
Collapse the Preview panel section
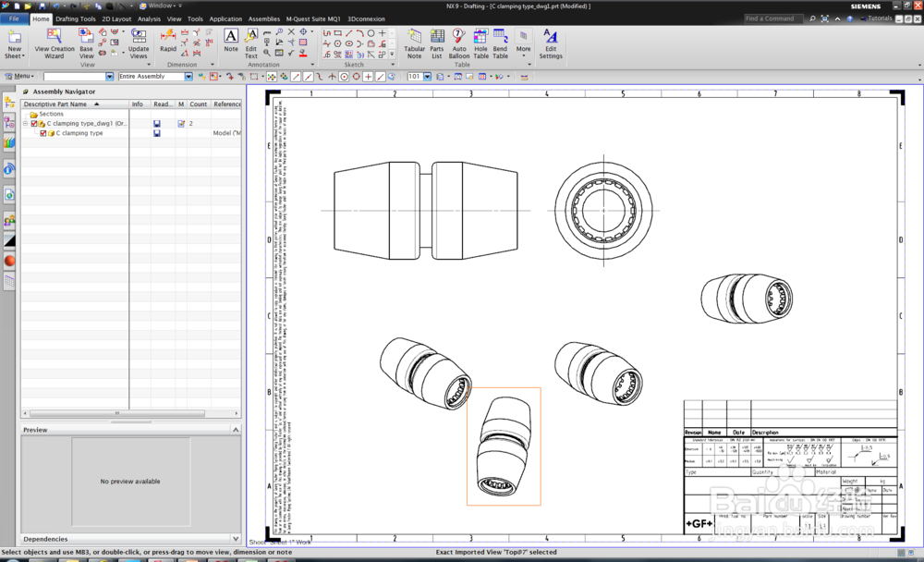(236, 430)
